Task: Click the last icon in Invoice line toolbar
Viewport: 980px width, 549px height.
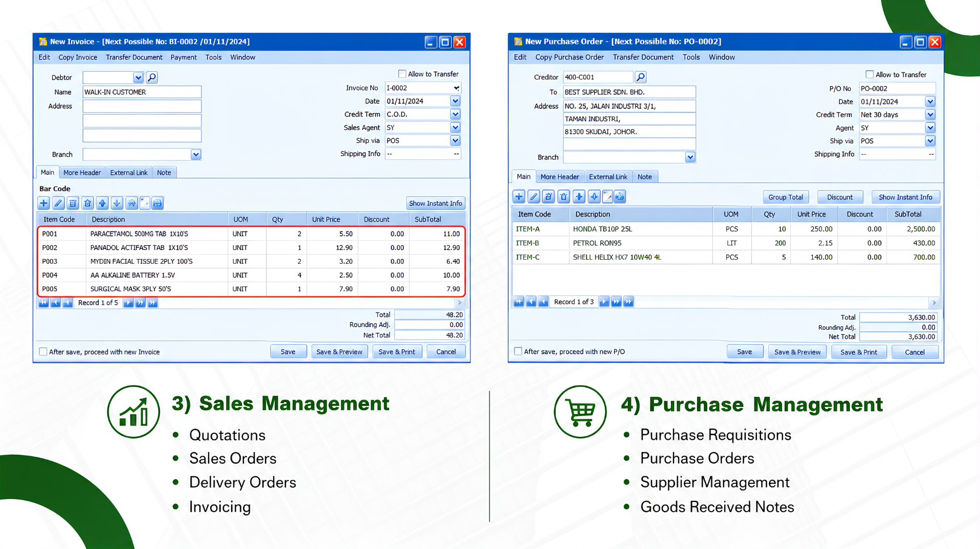Action: pyautogui.click(x=157, y=203)
